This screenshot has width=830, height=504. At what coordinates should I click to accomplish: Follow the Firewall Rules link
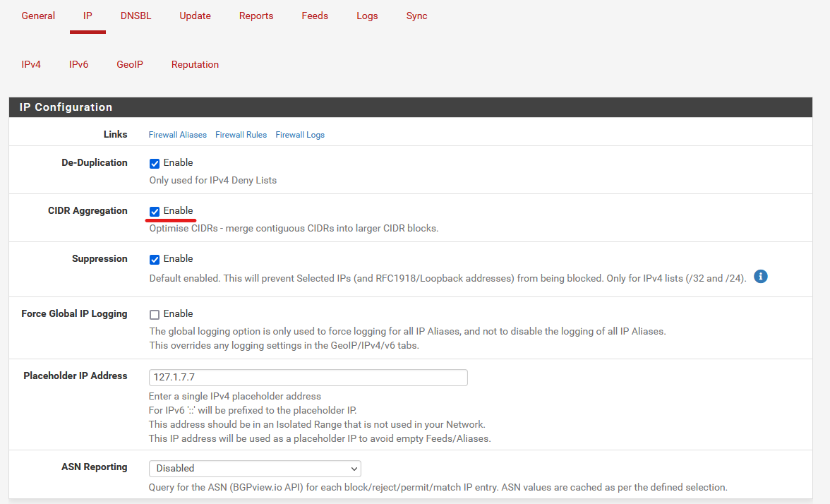click(241, 135)
